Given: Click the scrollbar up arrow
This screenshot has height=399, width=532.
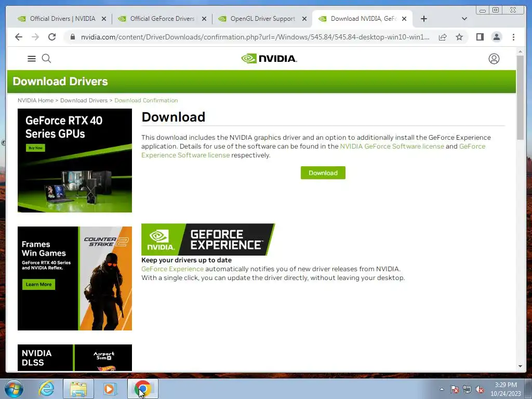Looking at the screenshot, I should pyautogui.click(x=520, y=51).
